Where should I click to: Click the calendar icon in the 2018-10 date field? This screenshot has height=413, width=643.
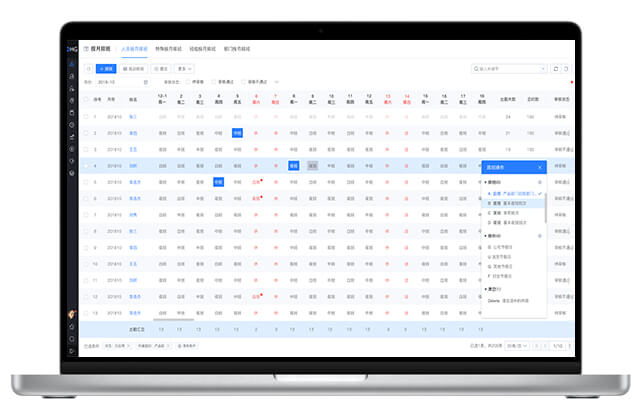coord(147,82)
